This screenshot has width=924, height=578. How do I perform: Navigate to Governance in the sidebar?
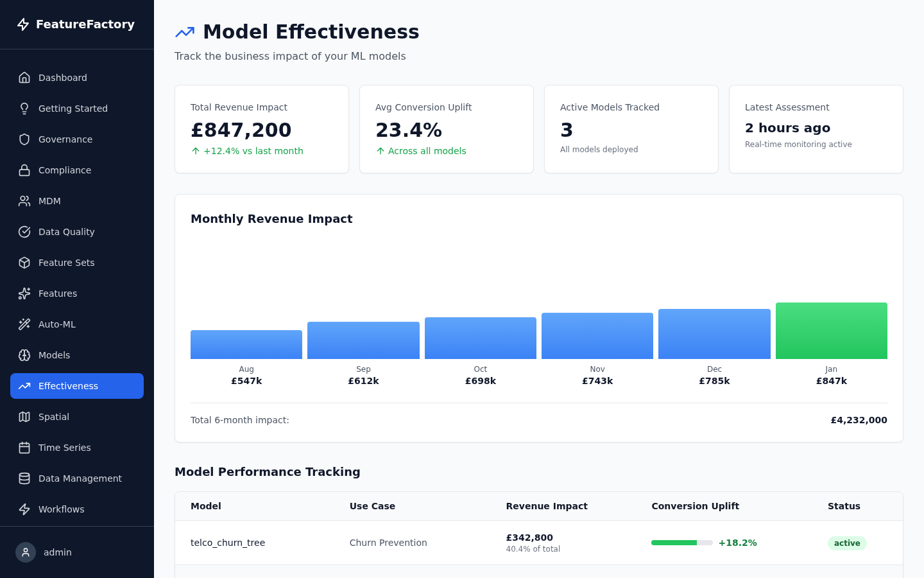pos(66,139)
